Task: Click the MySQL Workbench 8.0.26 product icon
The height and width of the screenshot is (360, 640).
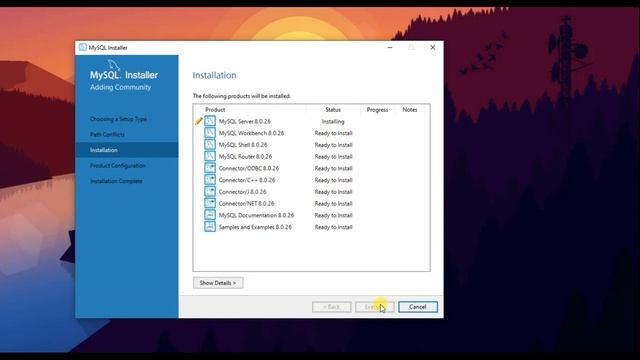Action: coord(210,133)
